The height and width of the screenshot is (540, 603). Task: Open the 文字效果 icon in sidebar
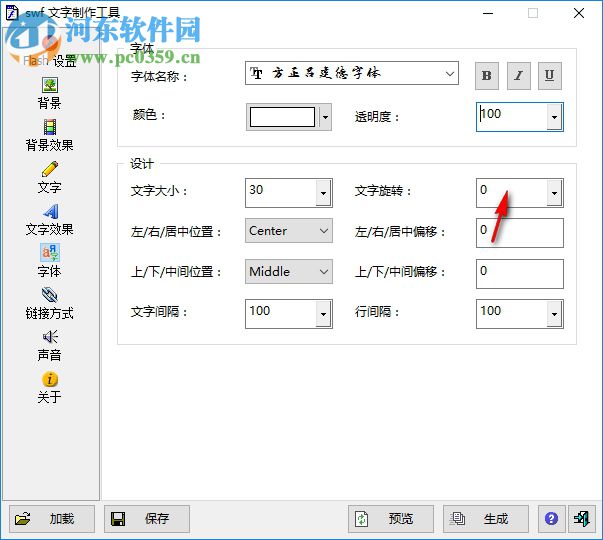pos(50,212)
